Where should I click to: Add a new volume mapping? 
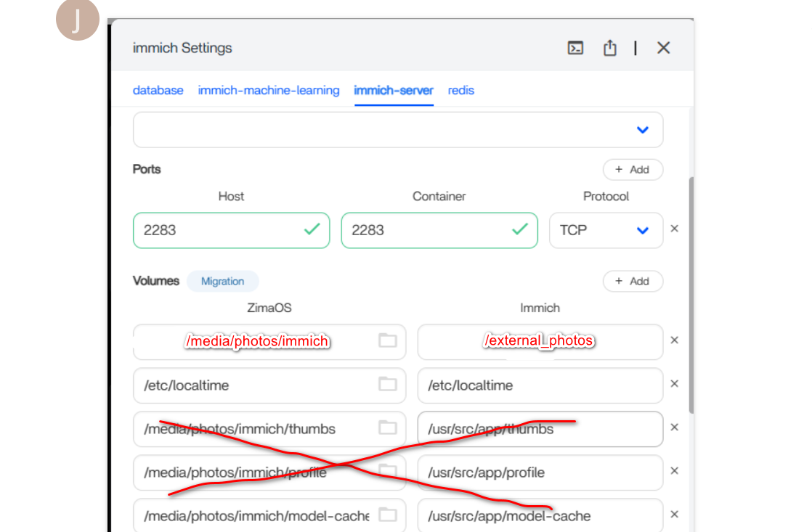tap(633, 281)
